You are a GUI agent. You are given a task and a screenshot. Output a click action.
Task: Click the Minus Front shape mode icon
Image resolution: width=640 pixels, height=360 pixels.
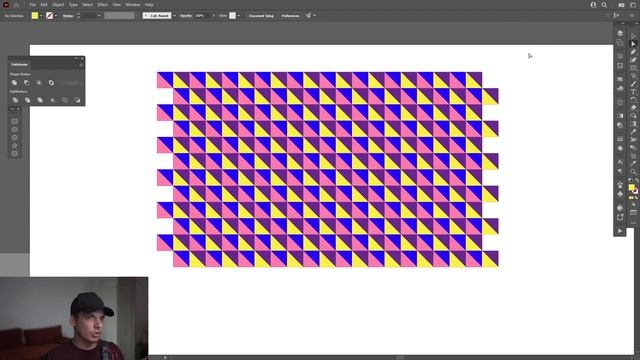27,83
